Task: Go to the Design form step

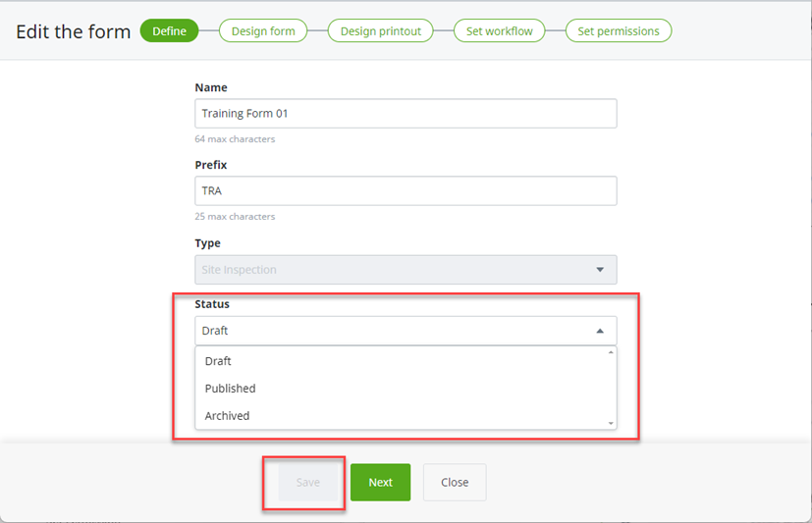Action: pos(263,31)
